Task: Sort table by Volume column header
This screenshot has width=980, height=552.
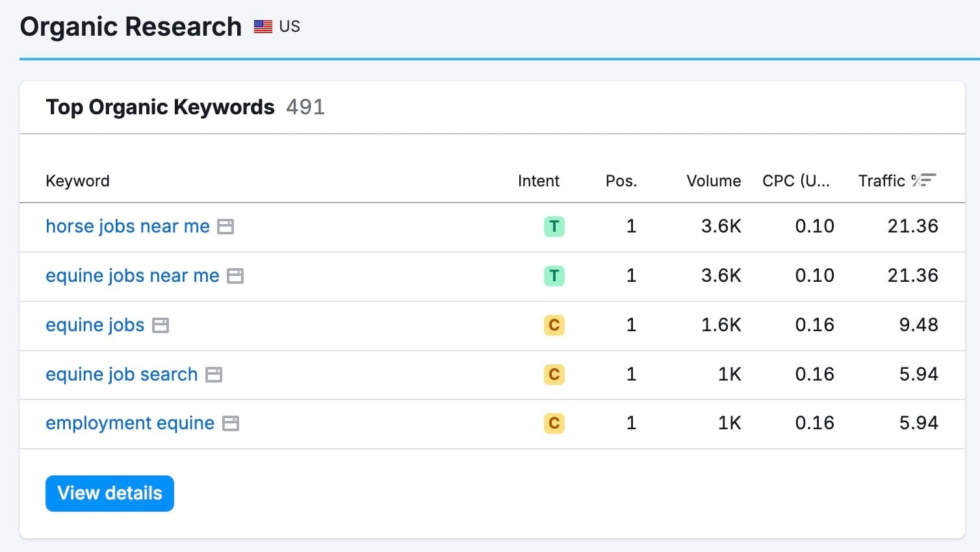Action: [713, 181]
